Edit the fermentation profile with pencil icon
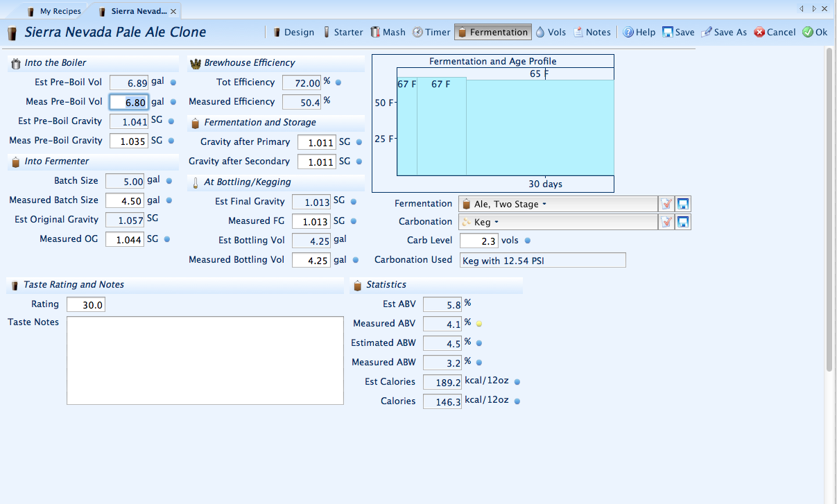This screenshot has height=504, width=837. [x=666, y=204]
